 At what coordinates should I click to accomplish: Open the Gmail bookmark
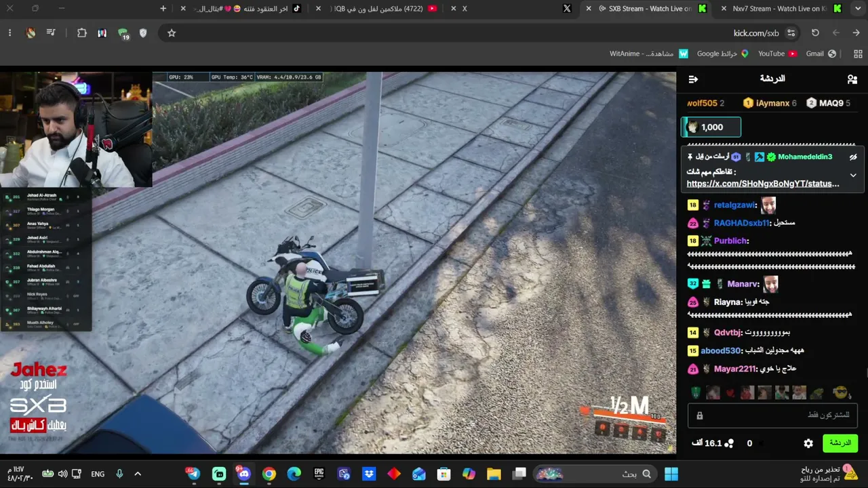[821, 54]
